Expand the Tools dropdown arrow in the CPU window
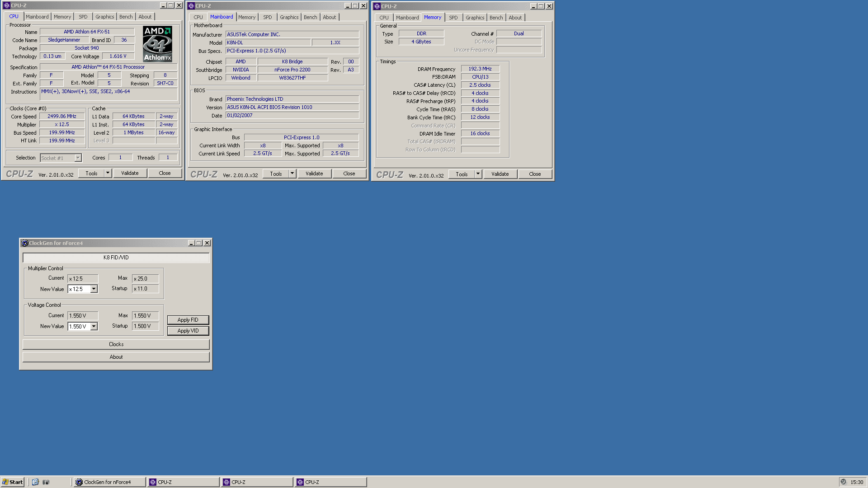Screen dimensions: 868x488 coord(108,173)
